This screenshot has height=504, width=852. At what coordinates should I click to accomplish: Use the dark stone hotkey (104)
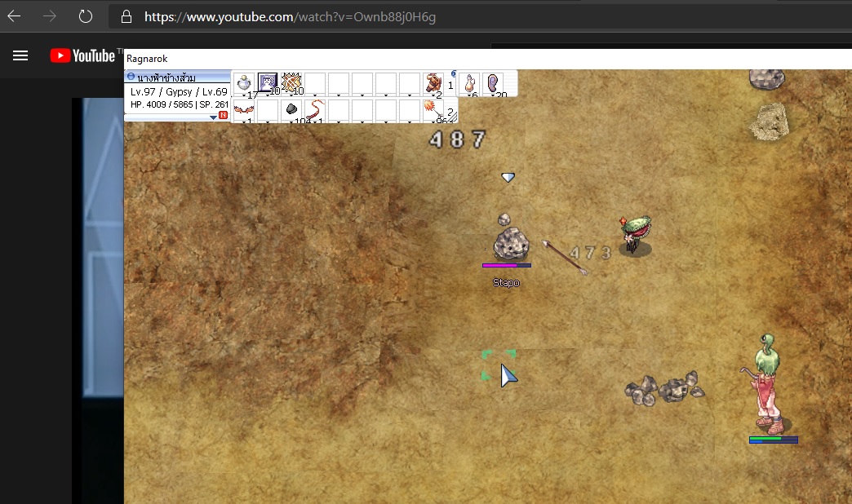tap(291, 110)
